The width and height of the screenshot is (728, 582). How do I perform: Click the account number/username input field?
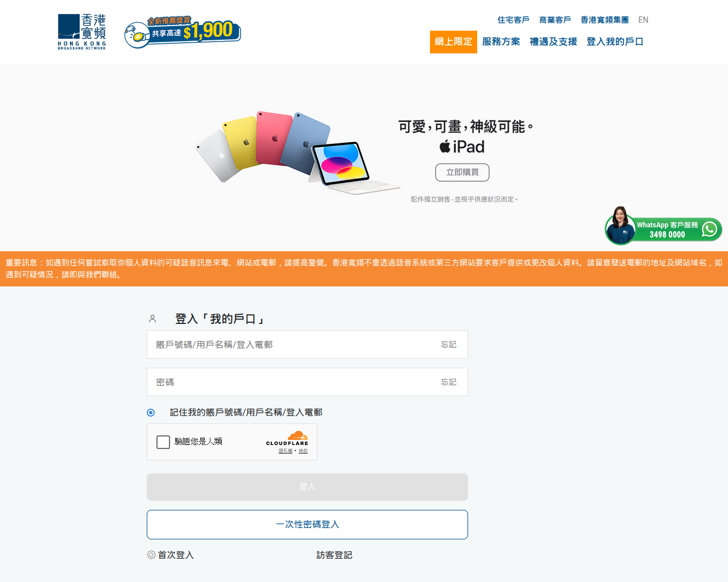coord(307,344)
